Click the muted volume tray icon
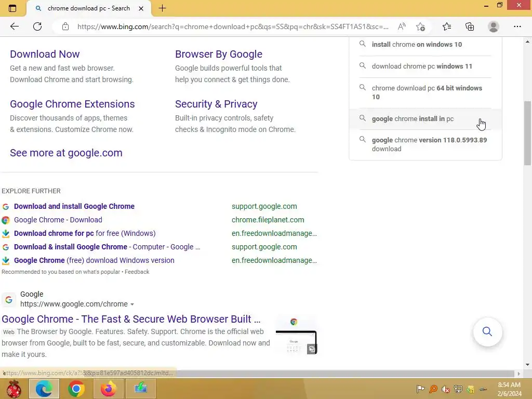This screenshot has height=399, width=532. pos(445,389)
